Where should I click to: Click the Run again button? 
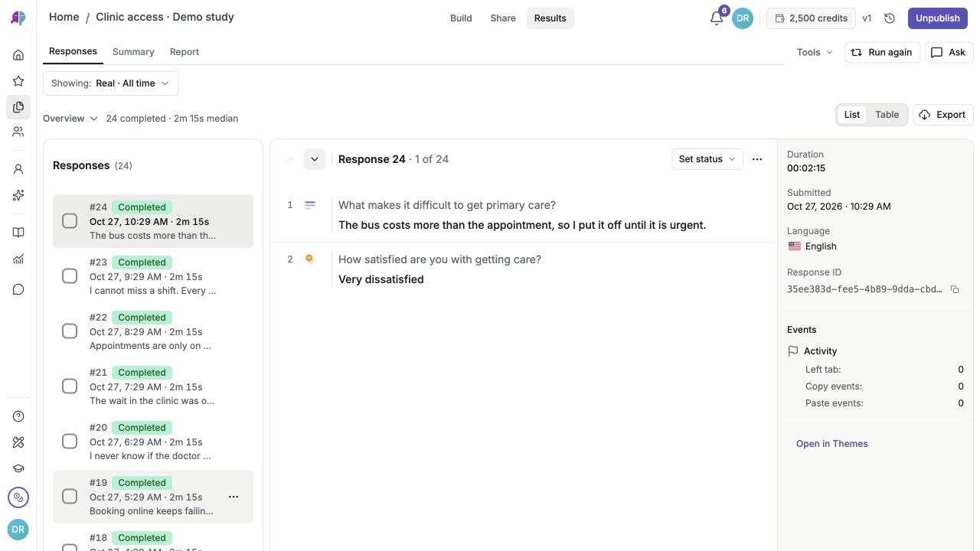(883, 52)
